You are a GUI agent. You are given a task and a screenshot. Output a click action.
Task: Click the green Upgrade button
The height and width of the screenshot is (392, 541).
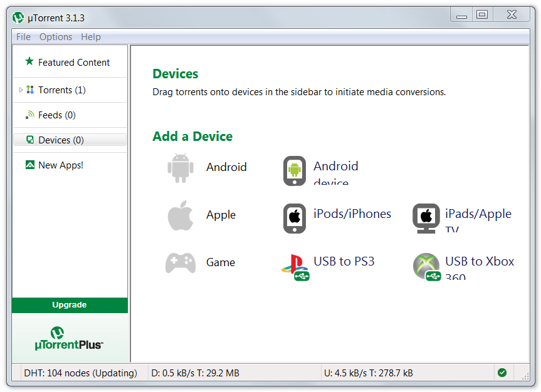(x=70, y=305)
